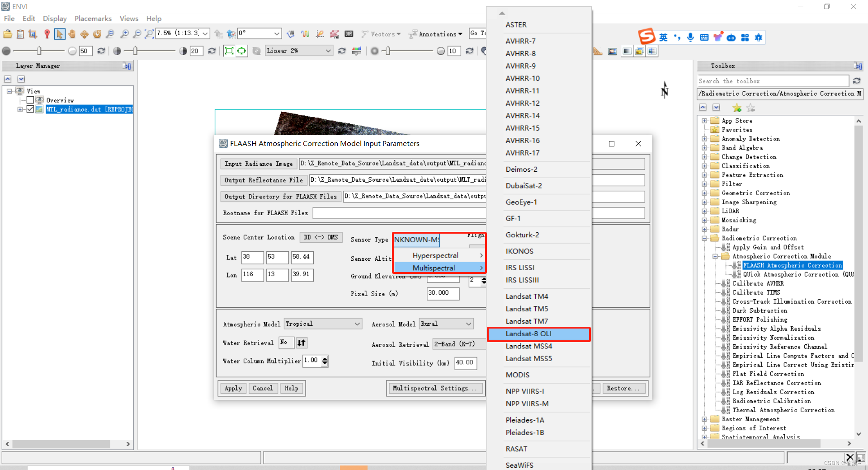Image resolution: width=868 pixels, height=470 pixels.
Task: Click the stretch on view extent icon
Action: coord(242,51)
